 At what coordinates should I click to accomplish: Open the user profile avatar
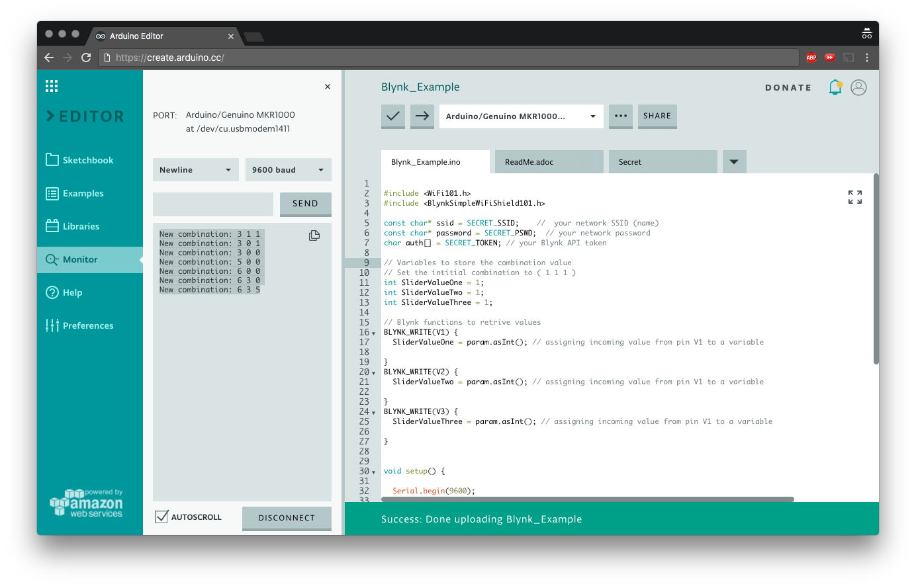[x=858, y=87]
